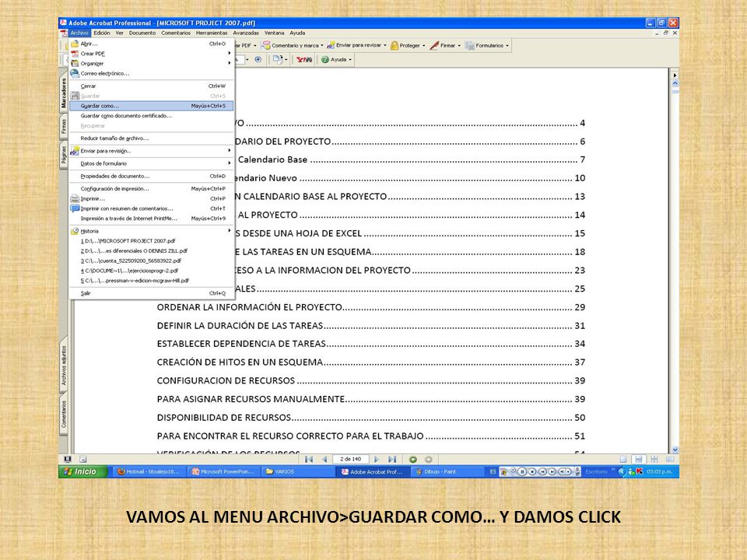
Task: Open the Documento menu
Action: click(x=142, y=33)
